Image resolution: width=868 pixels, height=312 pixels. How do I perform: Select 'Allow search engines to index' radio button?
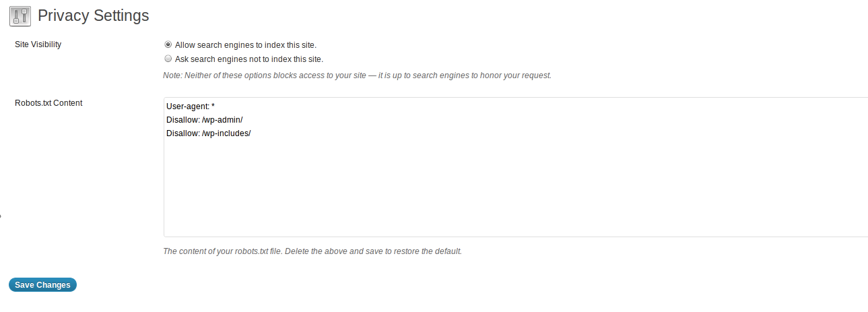168,44
